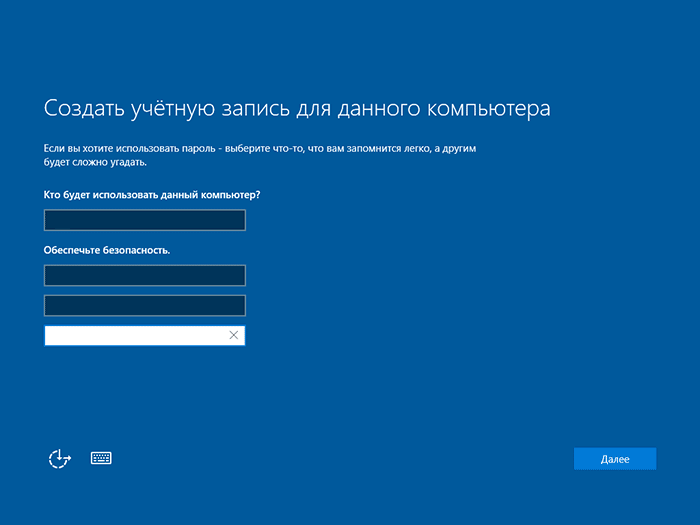Select the password confirmation field above the hint box
The image size is (700, 525).
point(145,305)
